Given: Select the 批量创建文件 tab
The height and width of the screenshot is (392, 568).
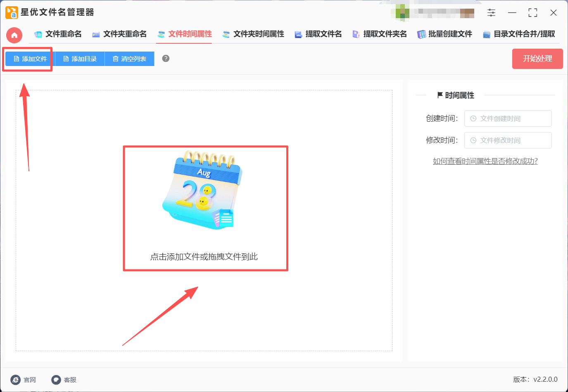Looking at the screenshot, I should 444,34.
